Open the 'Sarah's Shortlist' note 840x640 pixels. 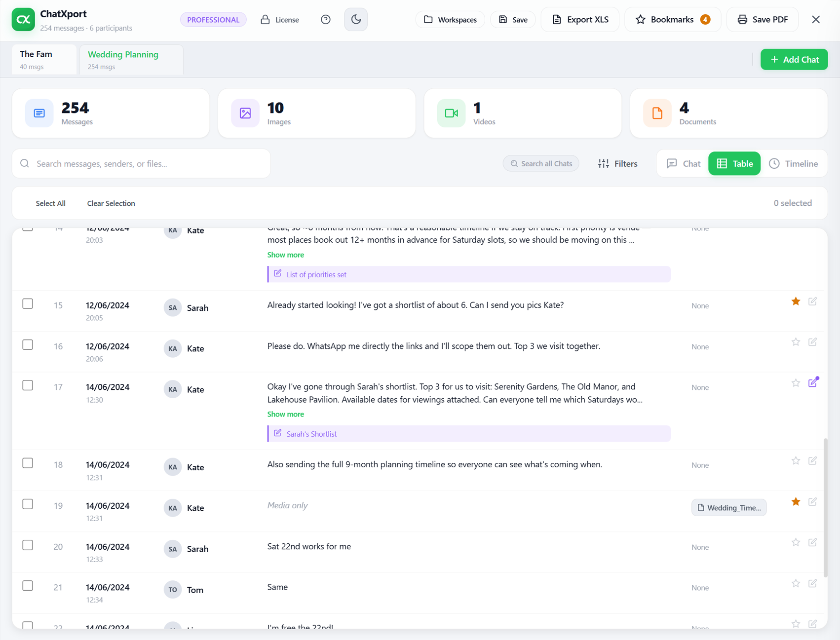[x=469, y=434]
